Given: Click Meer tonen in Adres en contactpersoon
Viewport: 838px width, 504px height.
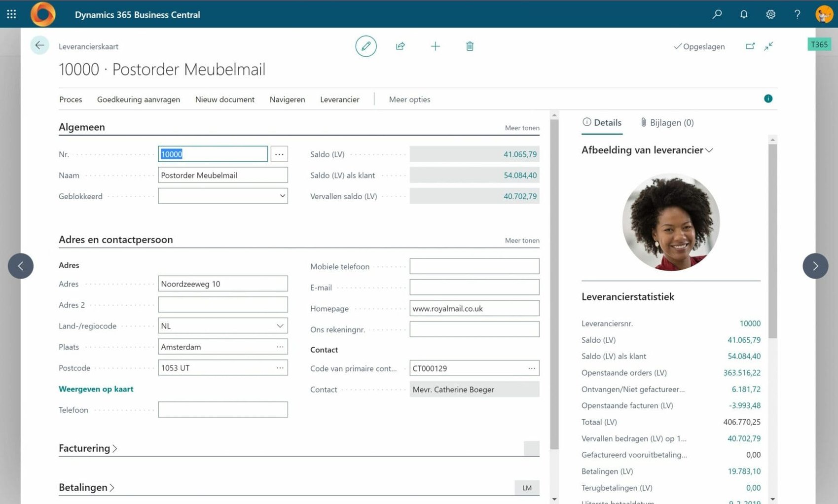Looking at the screenshot, I should tap(522, 240).
